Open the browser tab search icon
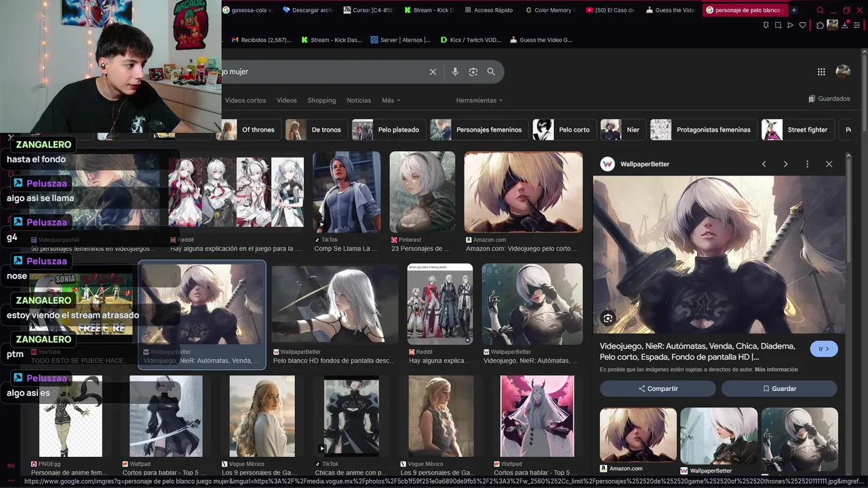Viewport: 868px width, 488px height. click(x=820, y=10)
